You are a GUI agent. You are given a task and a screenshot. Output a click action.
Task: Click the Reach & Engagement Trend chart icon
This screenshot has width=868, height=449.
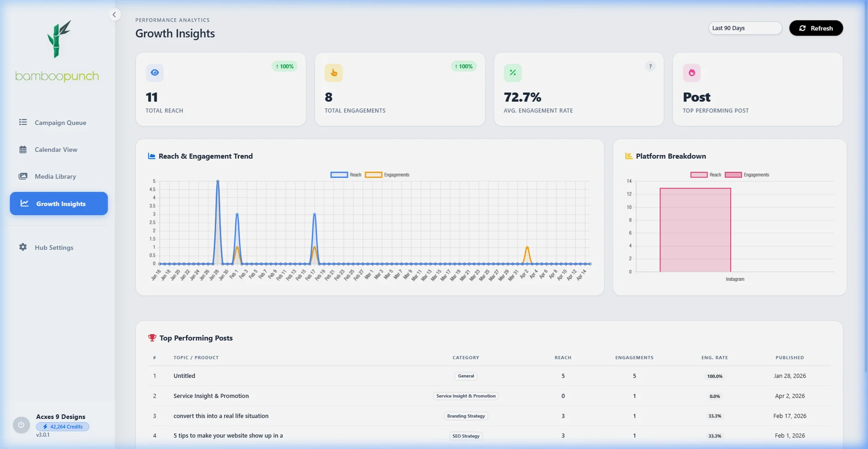[x=152, y=156]
